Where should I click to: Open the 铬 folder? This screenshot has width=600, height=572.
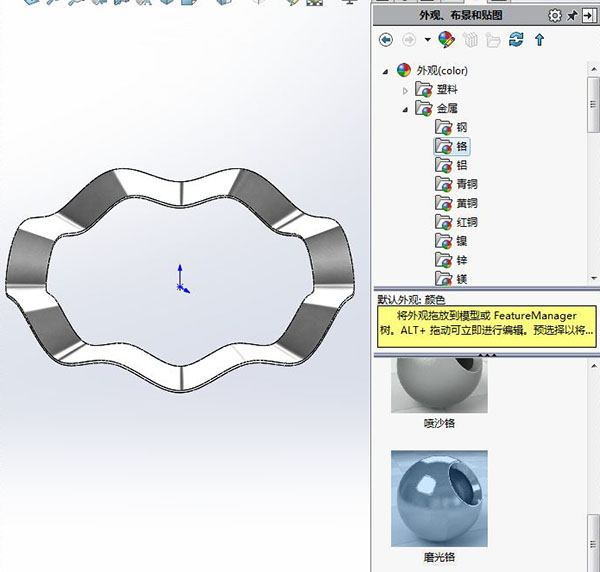pos(461,146)
